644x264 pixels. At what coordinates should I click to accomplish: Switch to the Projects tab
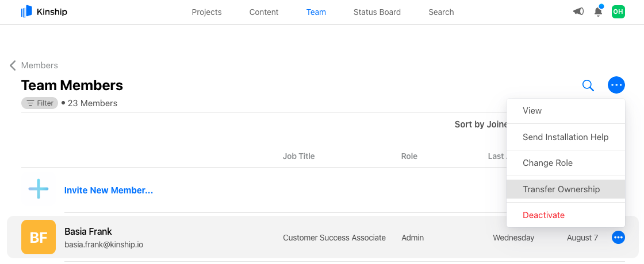206,12
